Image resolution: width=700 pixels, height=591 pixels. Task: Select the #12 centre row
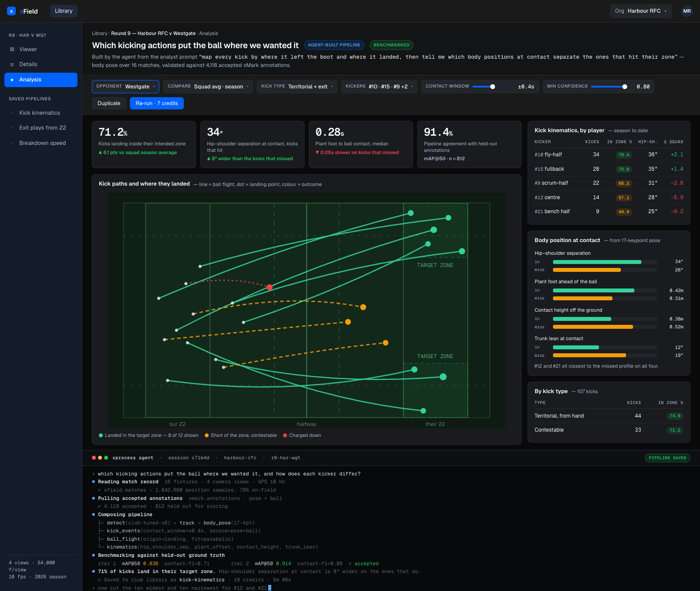pos(609,197)
